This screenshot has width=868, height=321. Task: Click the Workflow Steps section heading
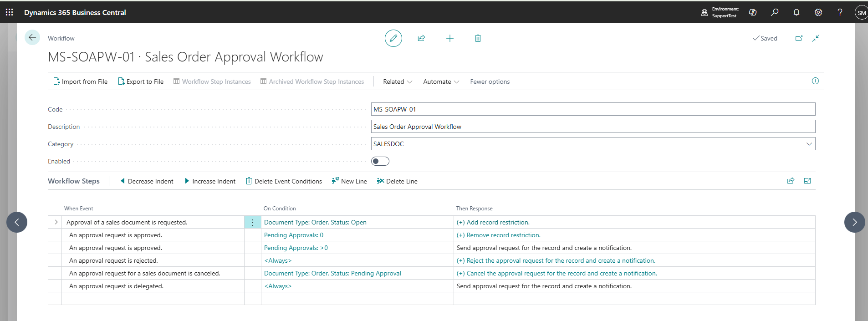point(74,181)
